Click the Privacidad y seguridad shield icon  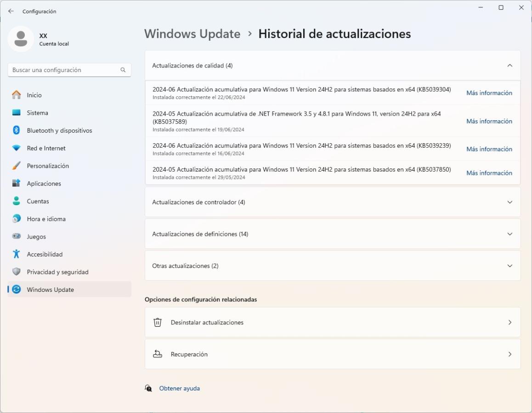coord(17,272)
